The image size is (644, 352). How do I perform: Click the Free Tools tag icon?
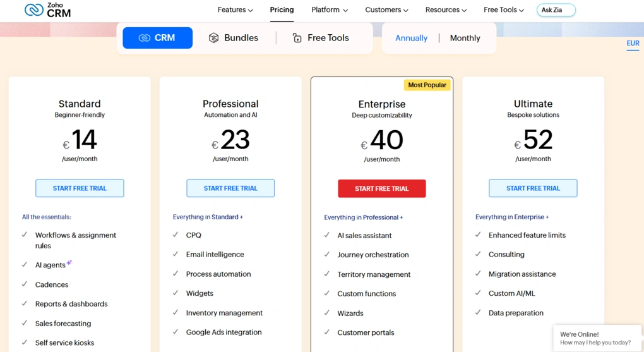click(x=297, y=38)
